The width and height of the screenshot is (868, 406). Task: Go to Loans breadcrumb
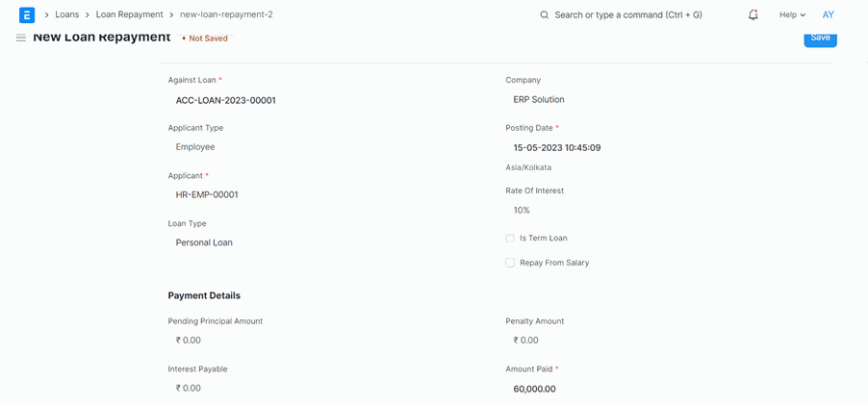(67, 14)
